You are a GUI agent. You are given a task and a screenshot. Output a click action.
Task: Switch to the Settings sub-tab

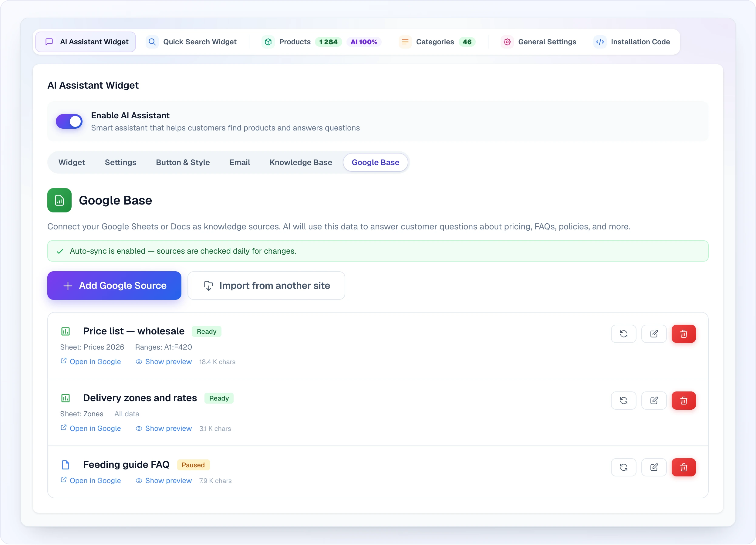coord(121,162)
